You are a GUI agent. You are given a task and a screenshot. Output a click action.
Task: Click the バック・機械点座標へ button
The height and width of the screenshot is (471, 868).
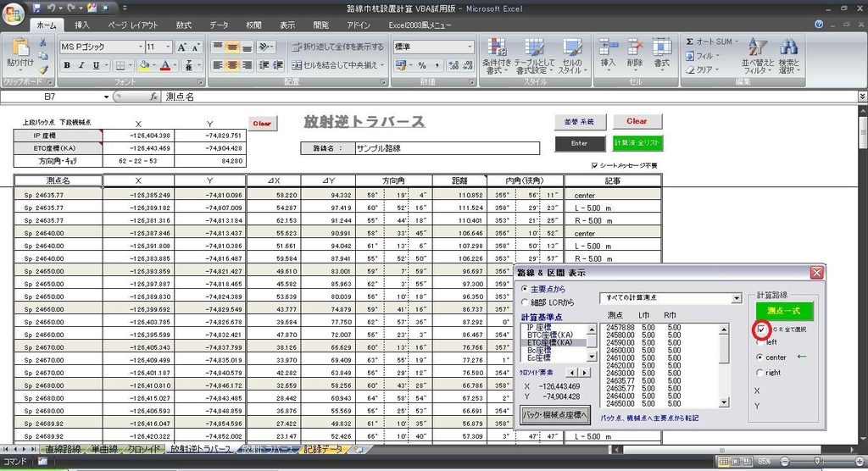555,414
